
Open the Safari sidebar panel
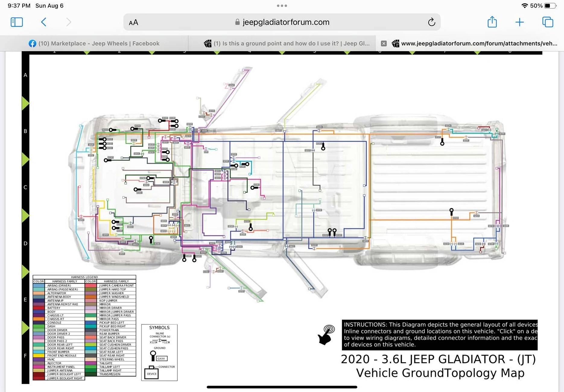pos(17,22)
